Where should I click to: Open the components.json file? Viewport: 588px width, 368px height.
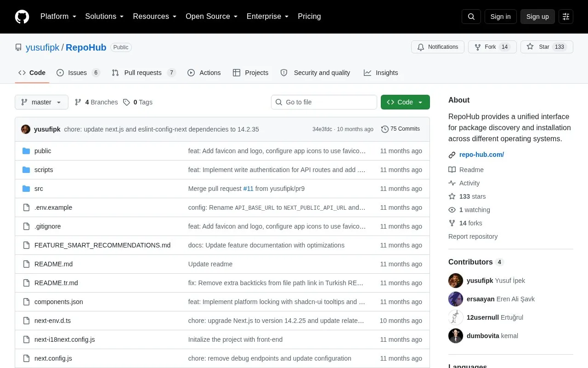click(x=59, y=302)
